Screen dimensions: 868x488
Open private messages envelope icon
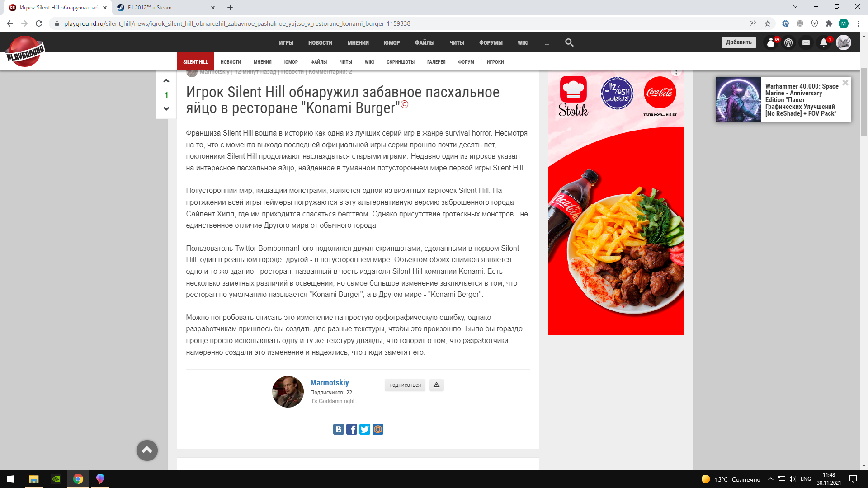pyautogui.click(x=806, y=42)
